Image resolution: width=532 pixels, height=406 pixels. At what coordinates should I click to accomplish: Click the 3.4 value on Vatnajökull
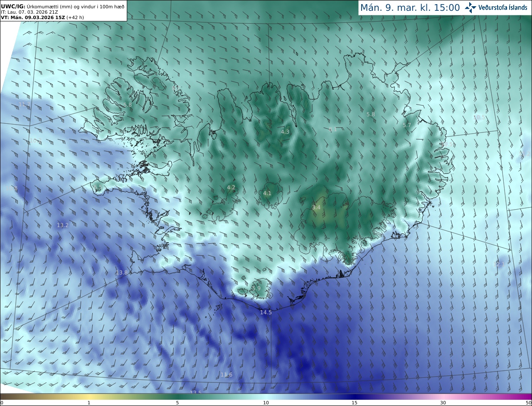coord(316,207)
